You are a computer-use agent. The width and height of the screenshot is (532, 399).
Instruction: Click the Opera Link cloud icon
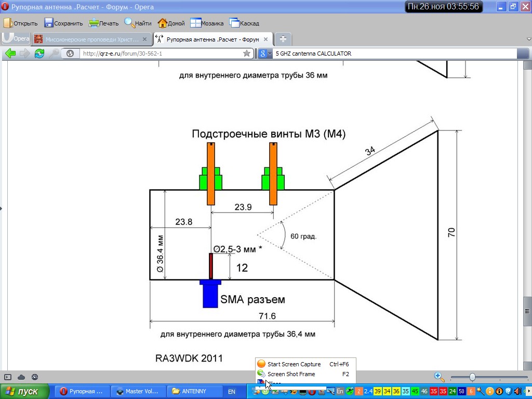click(21, 377)
